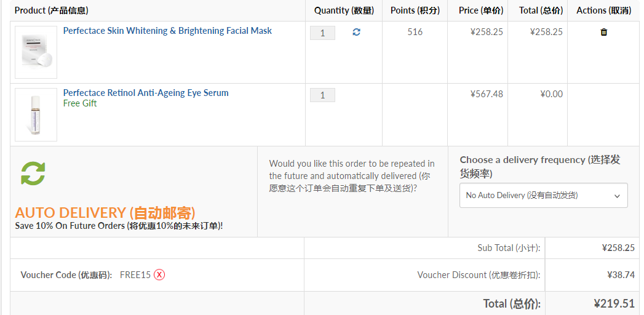
Task: Open the delivery frequency dropdown
Action: (x=543, y=196)
